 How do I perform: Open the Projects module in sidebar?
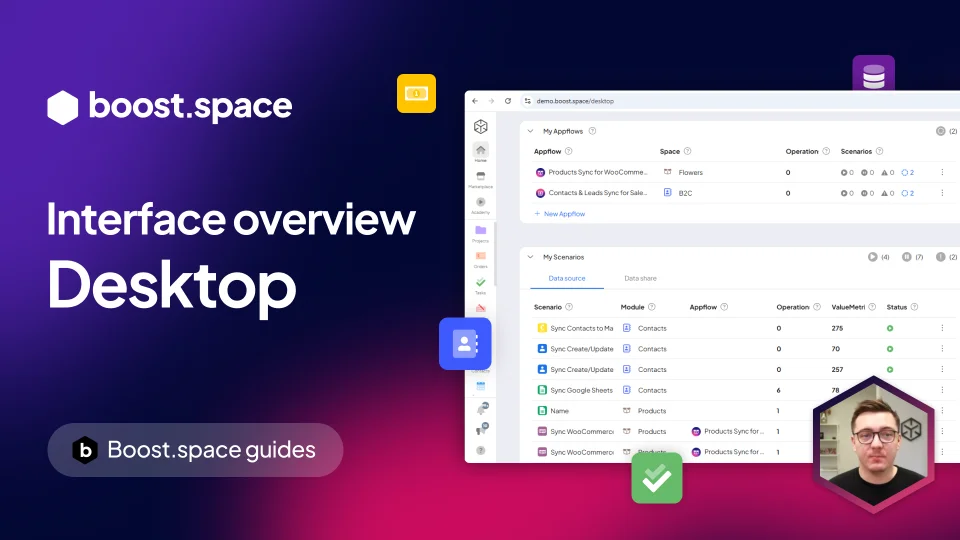[481, 233]
